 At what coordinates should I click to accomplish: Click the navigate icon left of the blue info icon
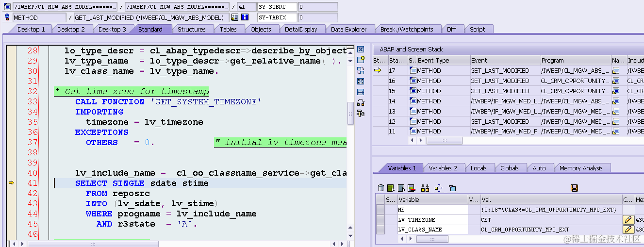[235, 17]
